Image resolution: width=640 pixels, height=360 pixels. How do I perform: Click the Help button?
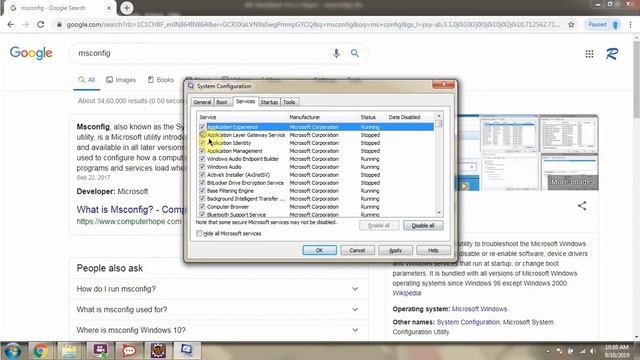coord(433,250)
